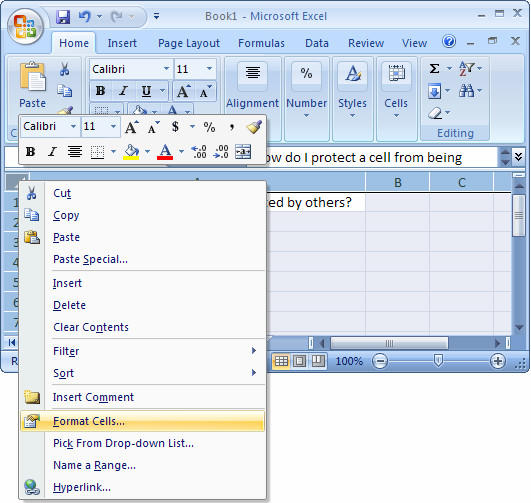Choose Format Cells... from context menu

click(142, 421)
